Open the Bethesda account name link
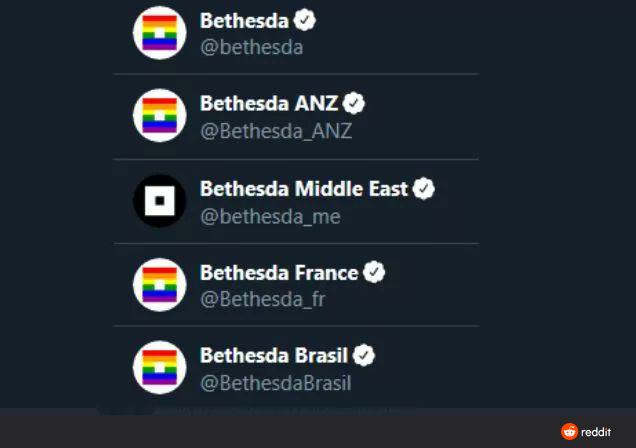 244,20
